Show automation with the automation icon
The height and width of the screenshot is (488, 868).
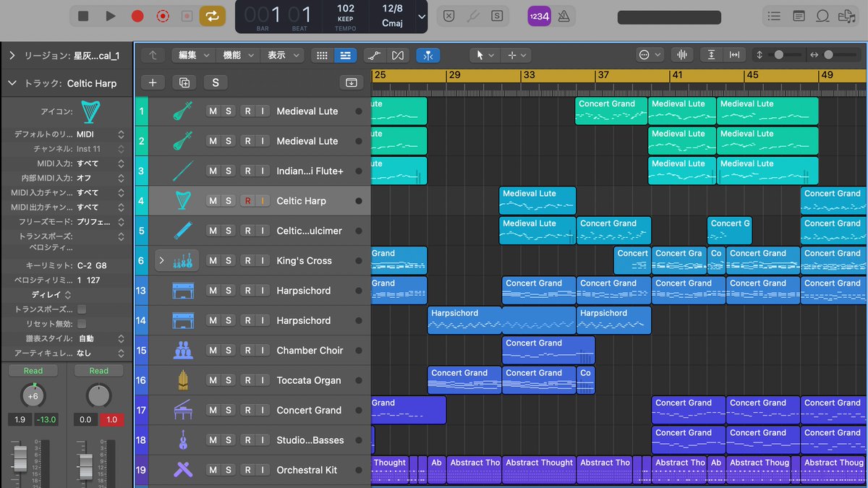[x=374, y=55]
